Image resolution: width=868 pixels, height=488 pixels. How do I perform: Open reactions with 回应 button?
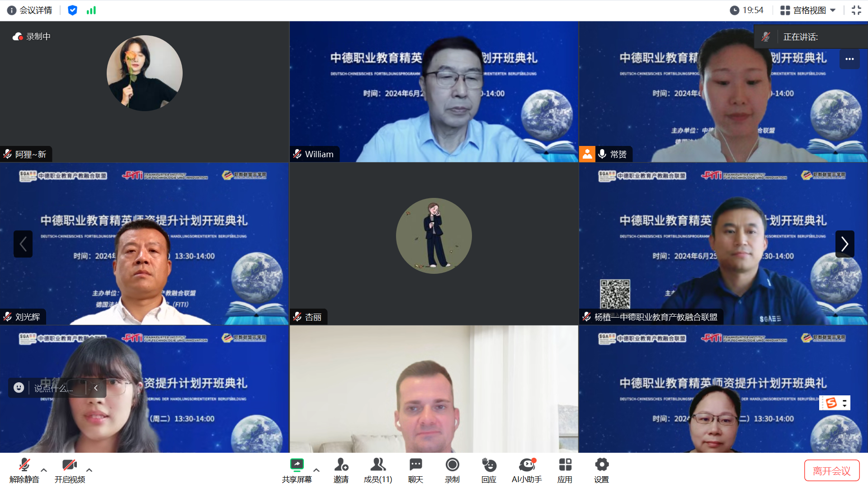click(x=489, y=470)
